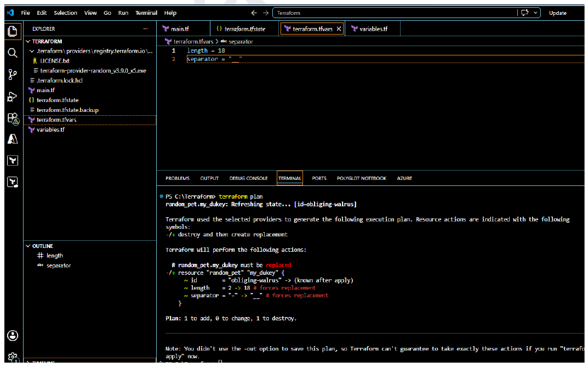The height and width of the screenshot is (367, 588).
Task: Click 'Plan: 1 to add' line
Action: coord(231,318)
